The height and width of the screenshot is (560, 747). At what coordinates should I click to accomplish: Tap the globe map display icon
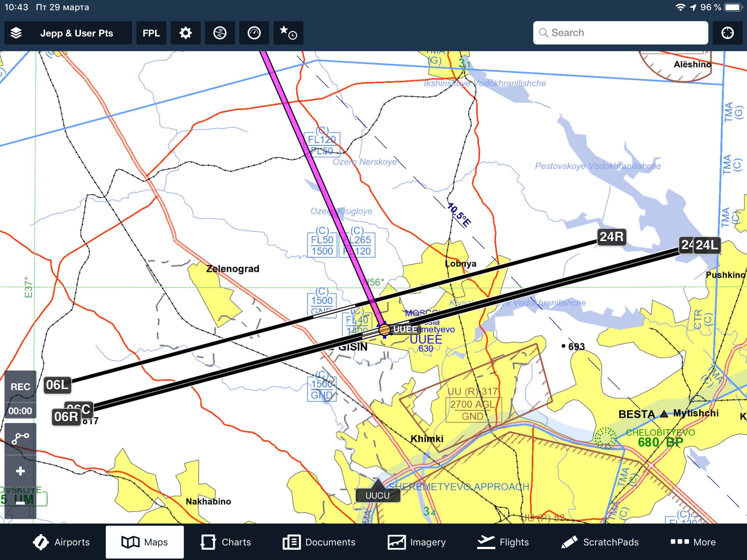pos(220,33)
